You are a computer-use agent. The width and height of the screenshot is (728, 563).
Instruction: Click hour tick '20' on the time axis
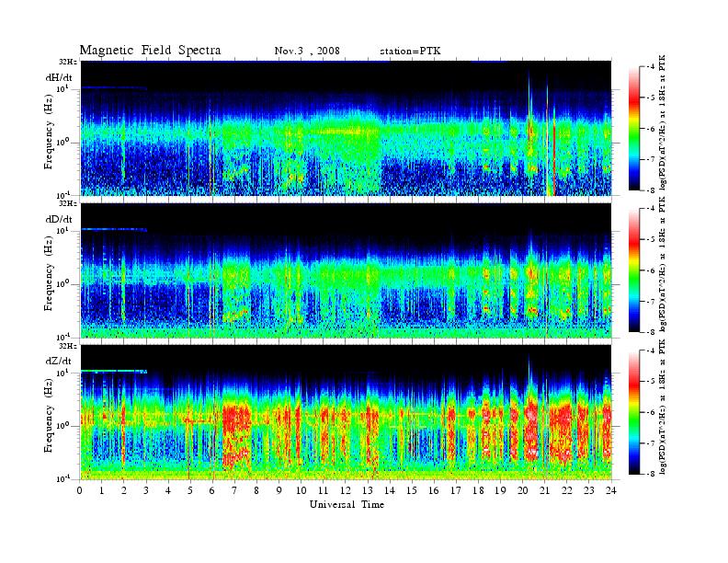coord(522,490)
